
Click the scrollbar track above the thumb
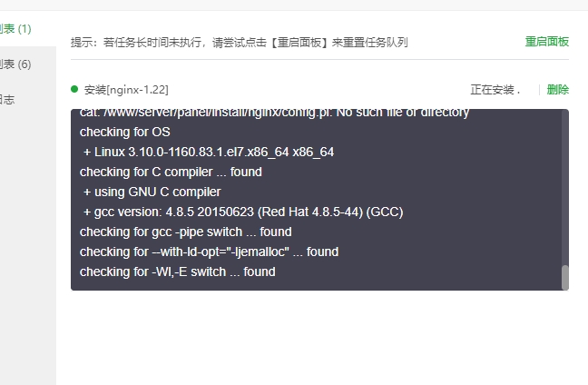click(x=565, y=187)
